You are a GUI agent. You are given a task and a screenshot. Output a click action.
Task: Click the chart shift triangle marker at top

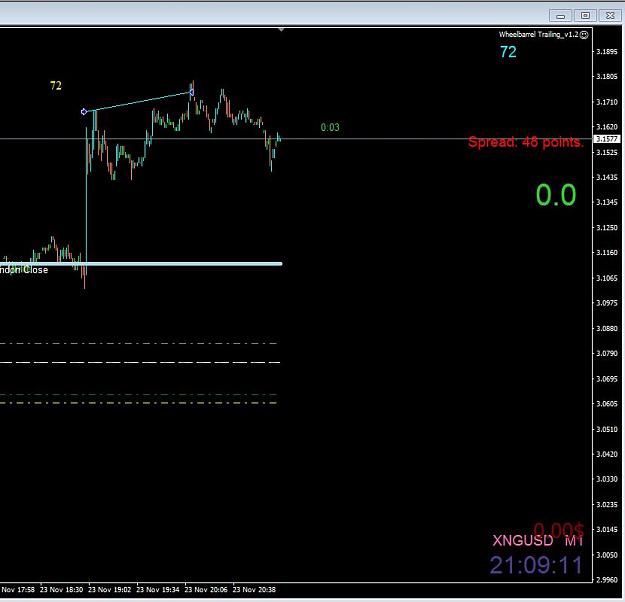pos(281,30)
